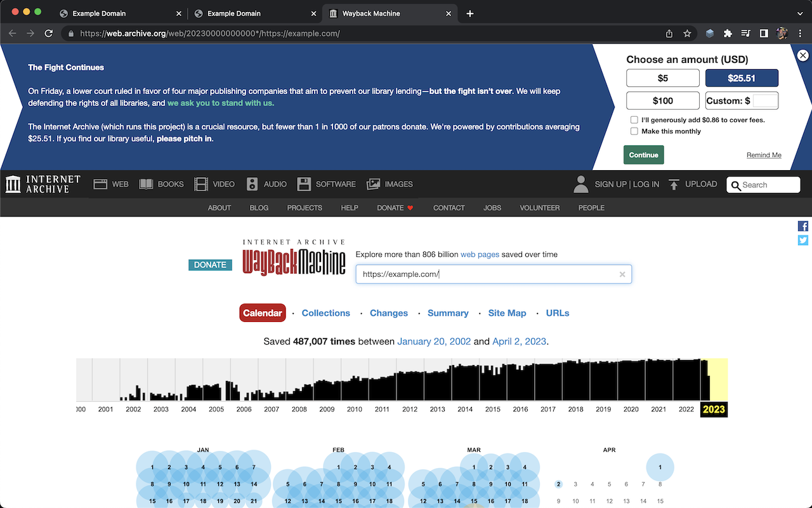Share page on Facebook icon
The image size is (812, 508).
803,226
